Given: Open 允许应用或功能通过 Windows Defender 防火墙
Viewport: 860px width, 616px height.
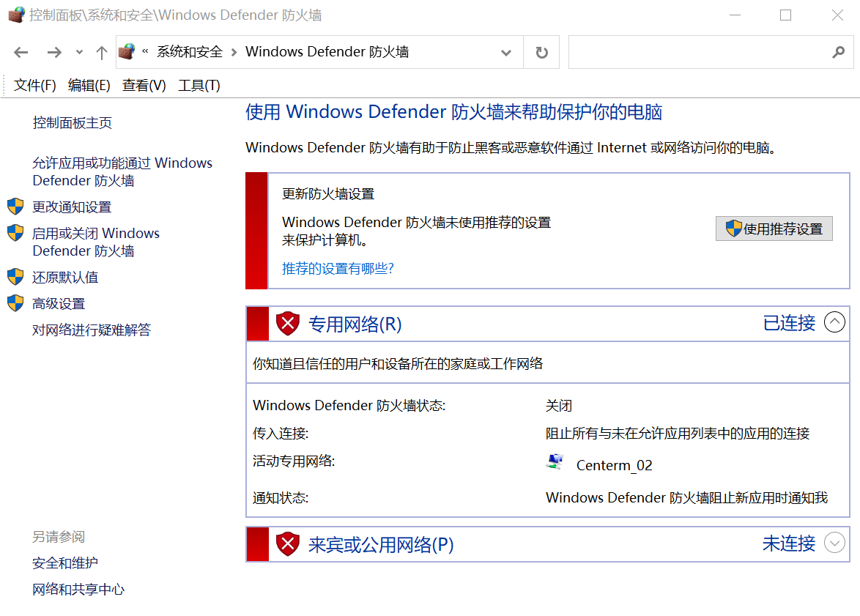Looking at the screenshot, I should (x=122, y=171).
